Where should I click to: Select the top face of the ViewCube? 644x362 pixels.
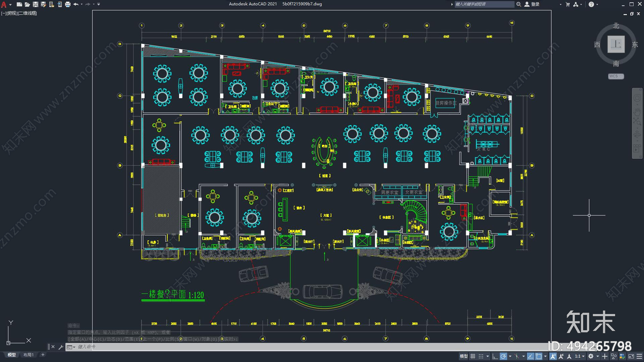(x=616, y=44)
